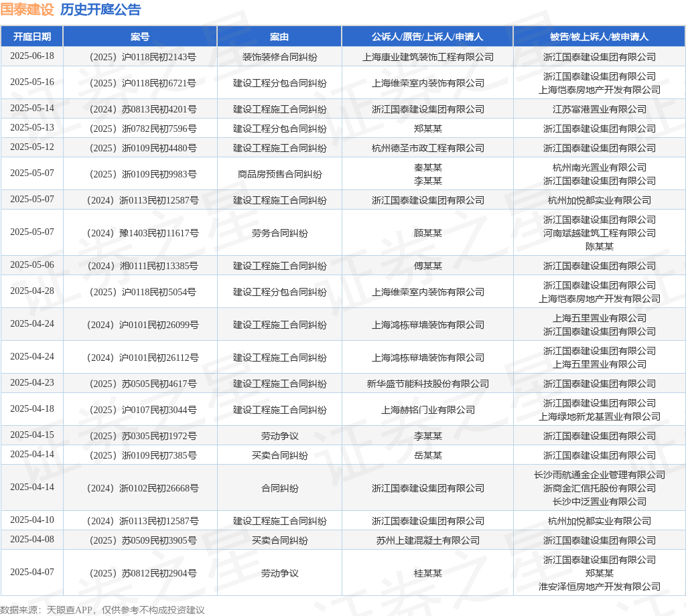Click plaintiff 新华盛节能科技股份有限公司
The width and height of the screenshot is (686, 616).
click(x=428, y=384)
